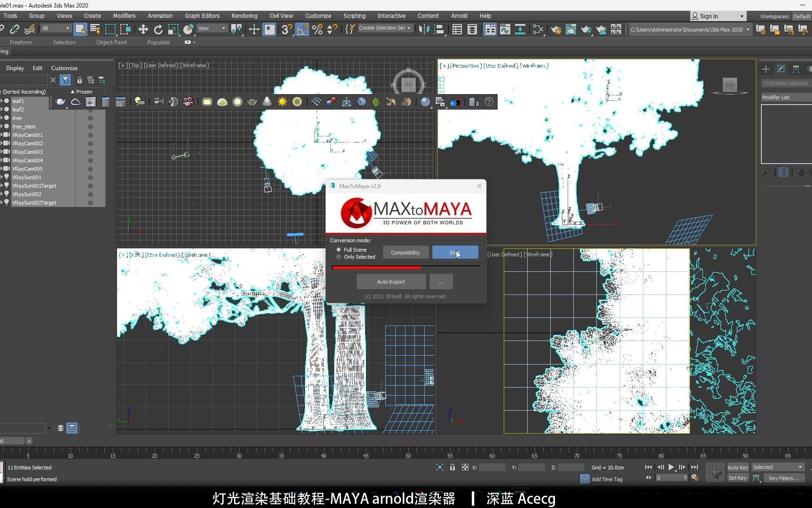Toggle Angle Snap icon

click(303, 29)
